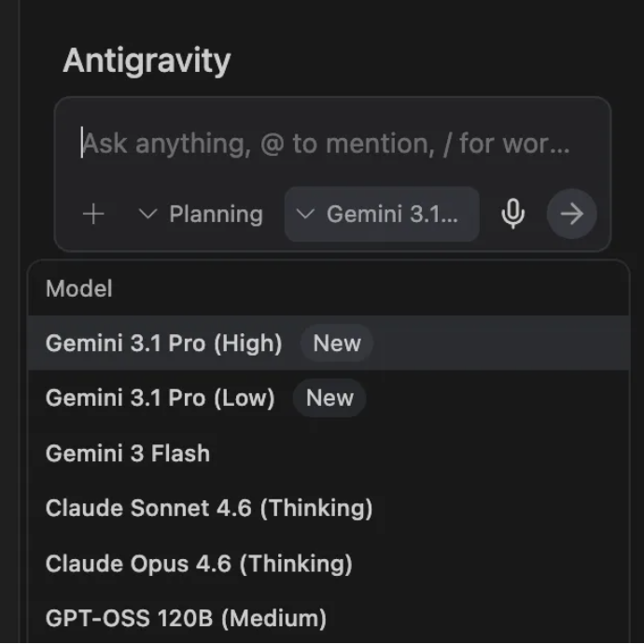This screenshot has width=644, height=644.
Task: Click the New badge on Gemini 3.1 Pro (Low)
Action: 329,399
